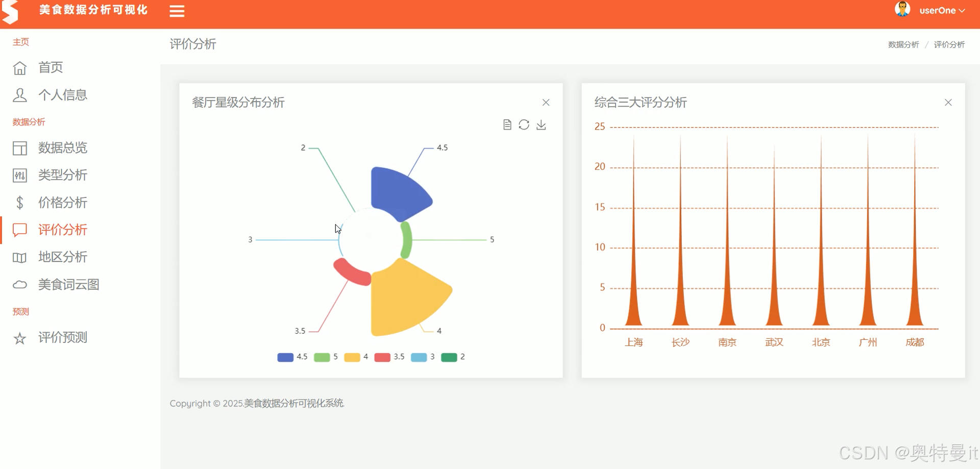
Task: Download the star distribution chart as image
Action: (x=542, y=125)
